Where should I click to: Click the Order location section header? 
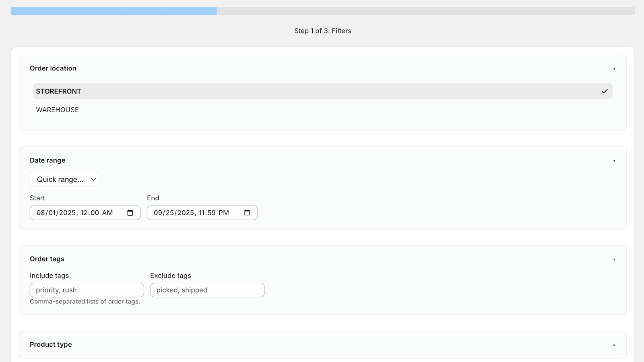pos(53,68)
